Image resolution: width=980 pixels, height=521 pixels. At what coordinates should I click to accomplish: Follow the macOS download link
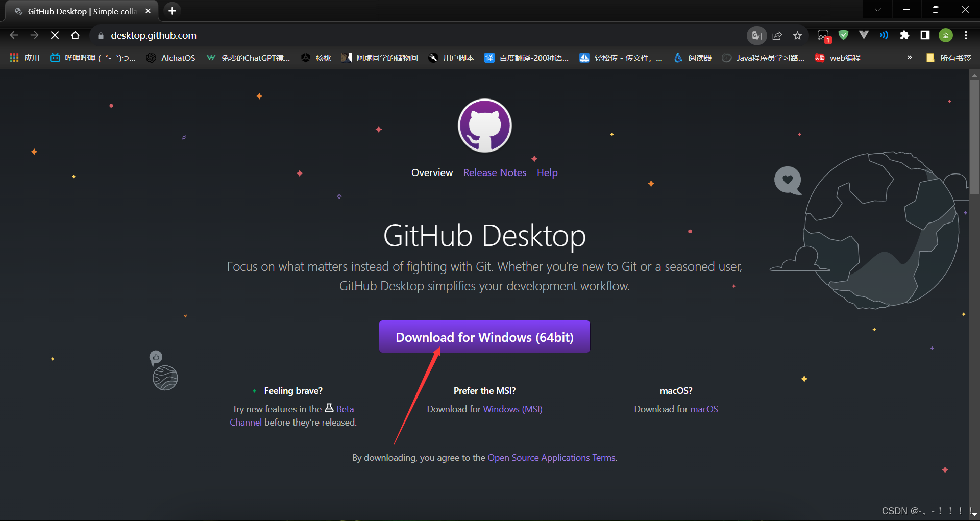[704, 409]
